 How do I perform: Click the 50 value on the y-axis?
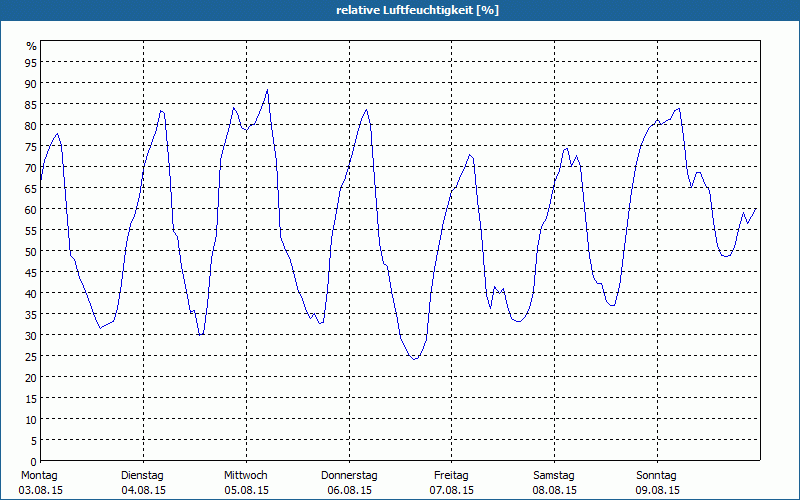(x=31, y=251)
